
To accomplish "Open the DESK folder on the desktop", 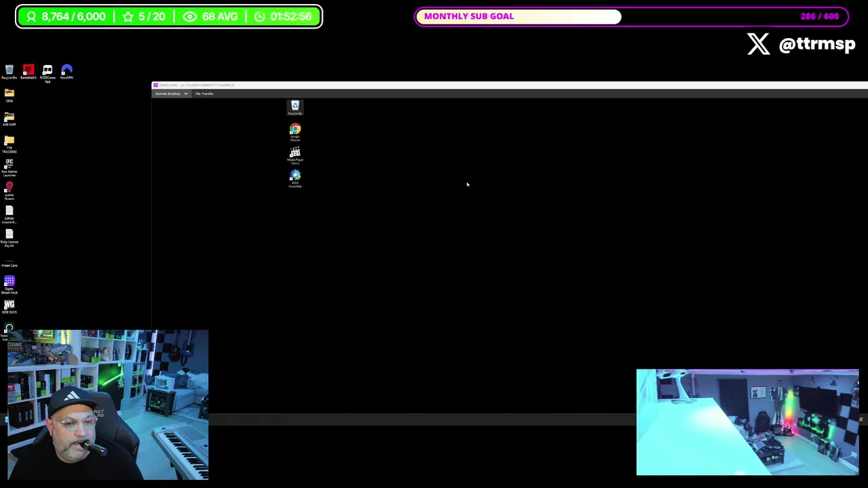I will tap(9, 95).
